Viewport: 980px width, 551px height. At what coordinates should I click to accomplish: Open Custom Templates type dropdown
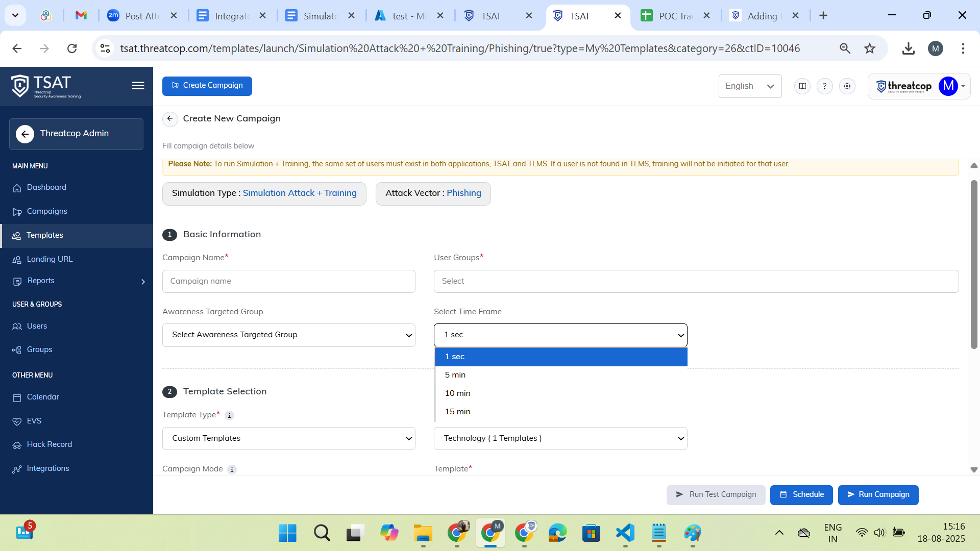tap(288, 439)
